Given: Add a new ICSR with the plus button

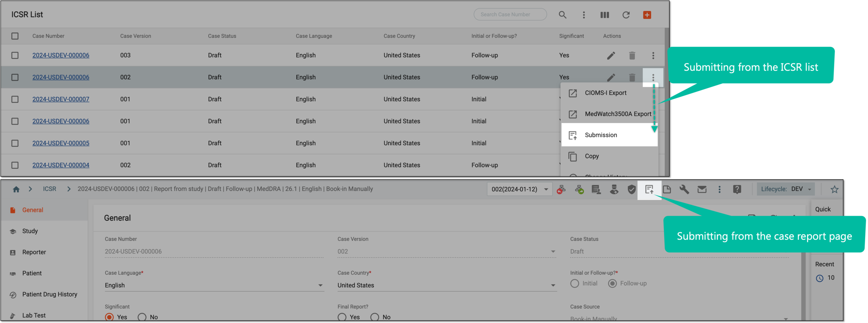Looking at the screenshot, I should click(x=647, y=15).
